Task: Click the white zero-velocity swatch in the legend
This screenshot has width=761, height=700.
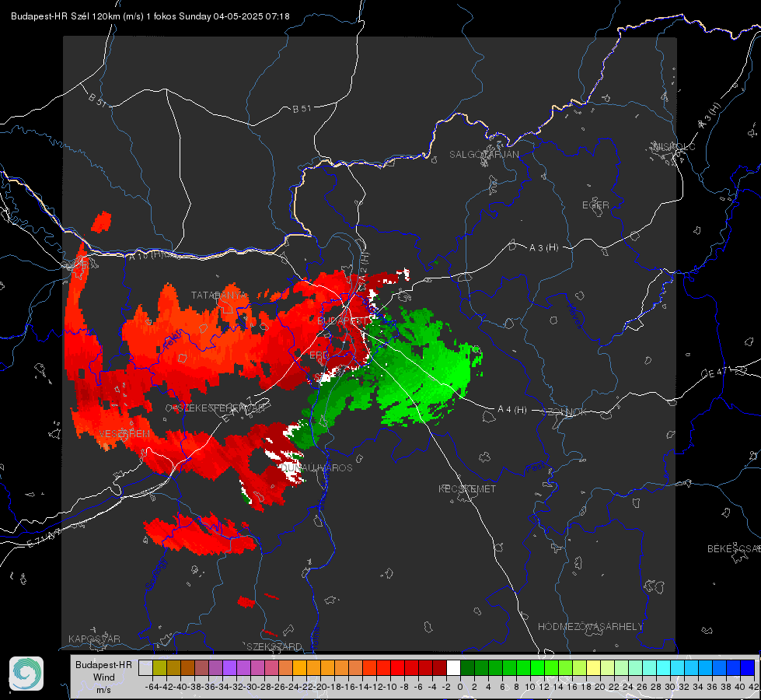Action: [453, 667]
